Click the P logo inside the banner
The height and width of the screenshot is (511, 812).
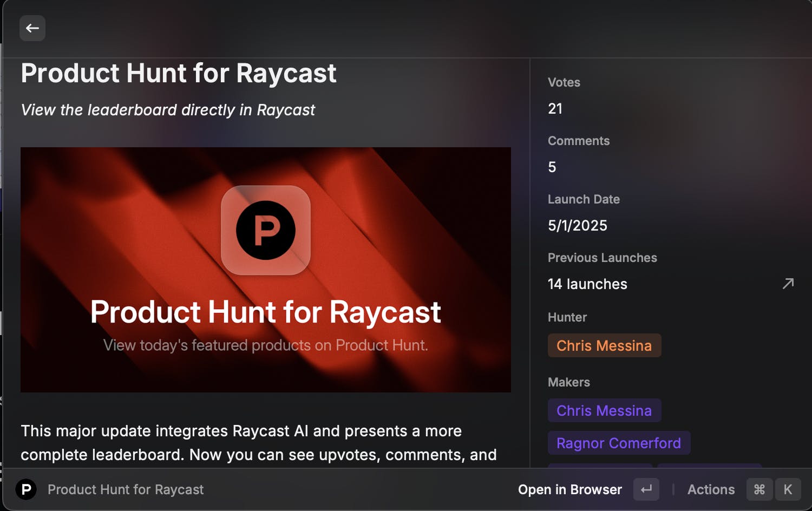(266, 230)
